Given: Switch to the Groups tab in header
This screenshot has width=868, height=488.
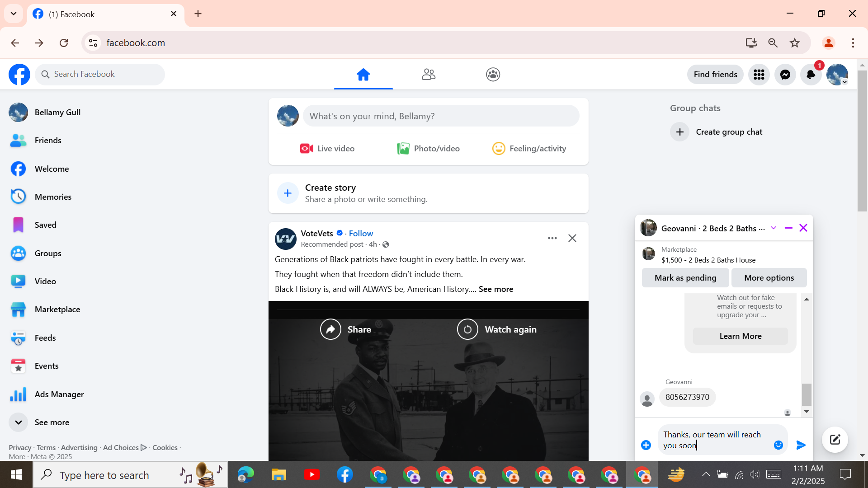Looking at the screenshot, I should coord(493,75).
